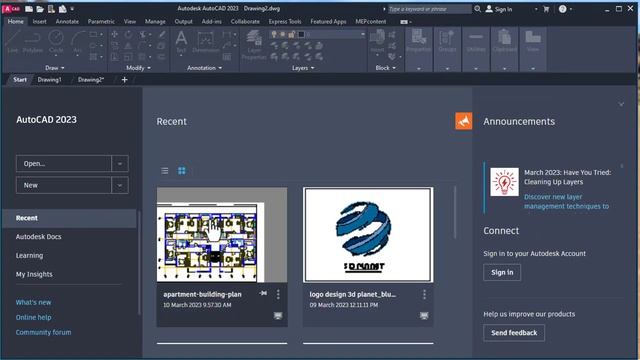Expand the Draw panel dropdown
Screen dimensions: 640x360
[x=55, y=68]
